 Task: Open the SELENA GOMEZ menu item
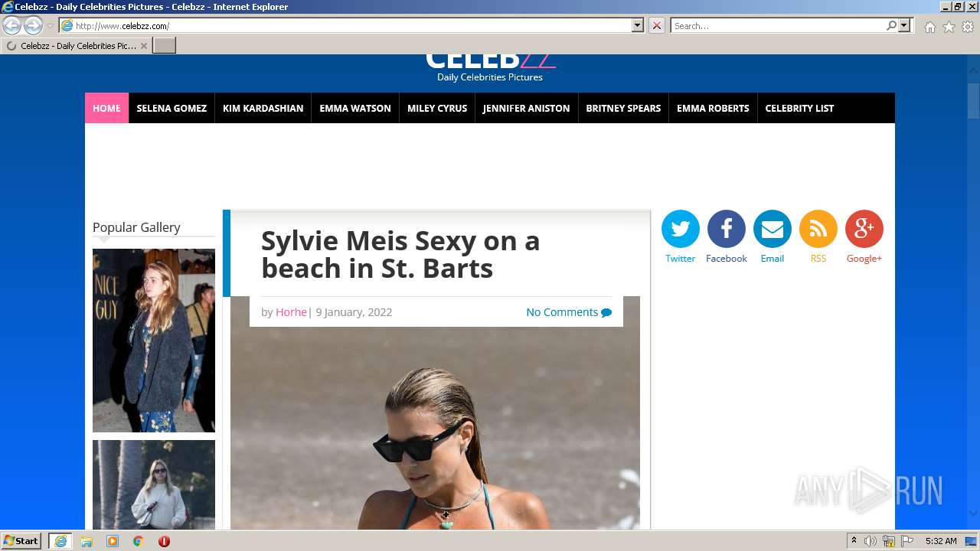point(171,108)
